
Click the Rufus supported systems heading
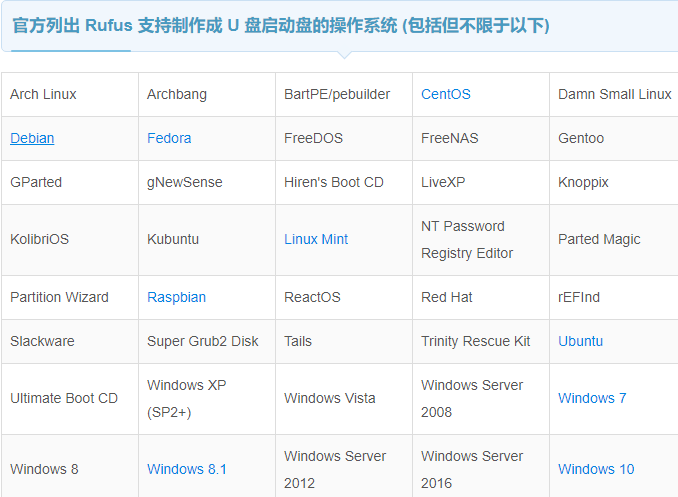(x=281, y=26)
